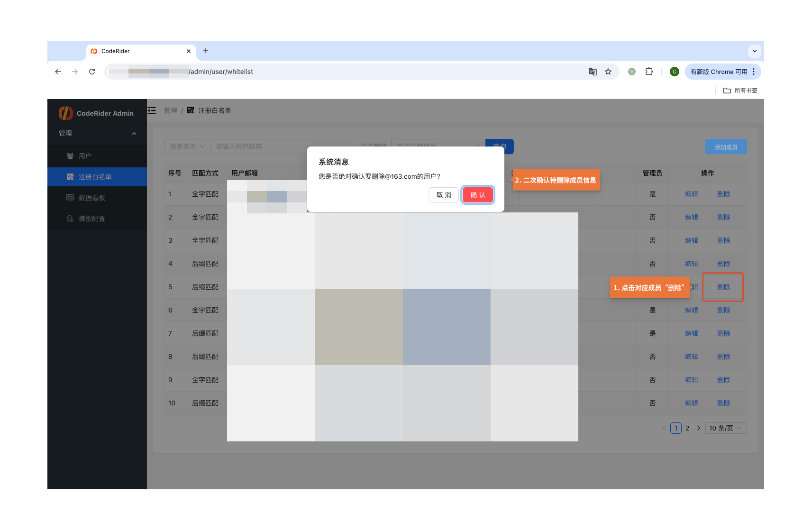Viewport: 812px width, 531px height.
Task: Select the 注册白名单 sidebar menu item
Action: tap(97, 177)
